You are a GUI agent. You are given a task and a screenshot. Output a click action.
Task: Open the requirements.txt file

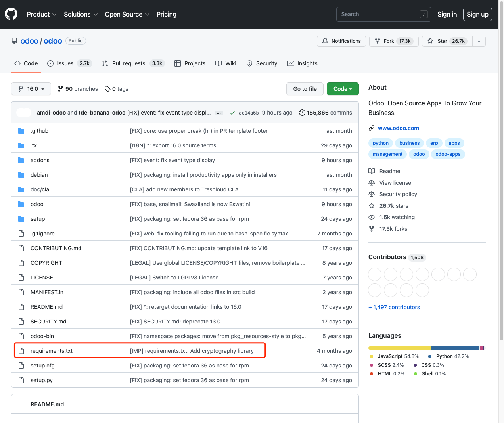(52, 351)
